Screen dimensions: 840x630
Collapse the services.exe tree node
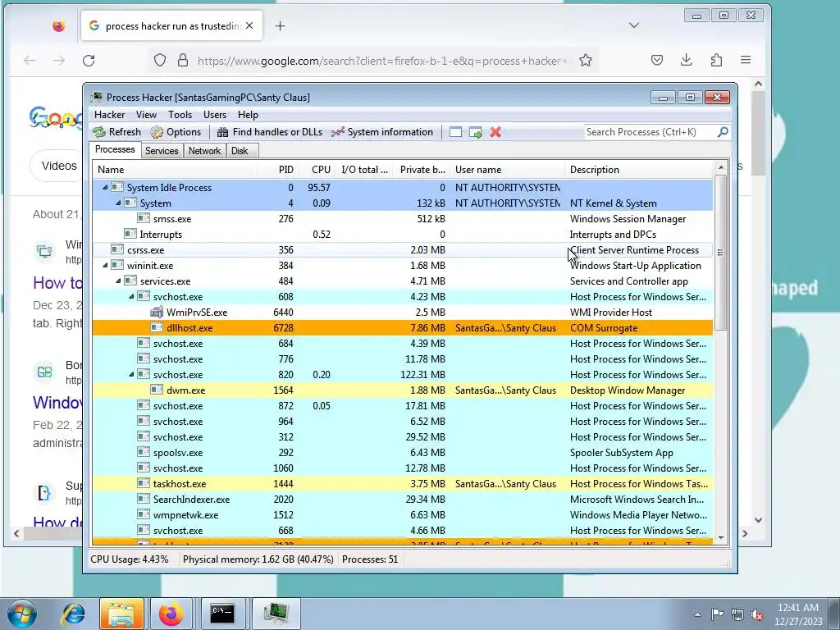(118, 281)
